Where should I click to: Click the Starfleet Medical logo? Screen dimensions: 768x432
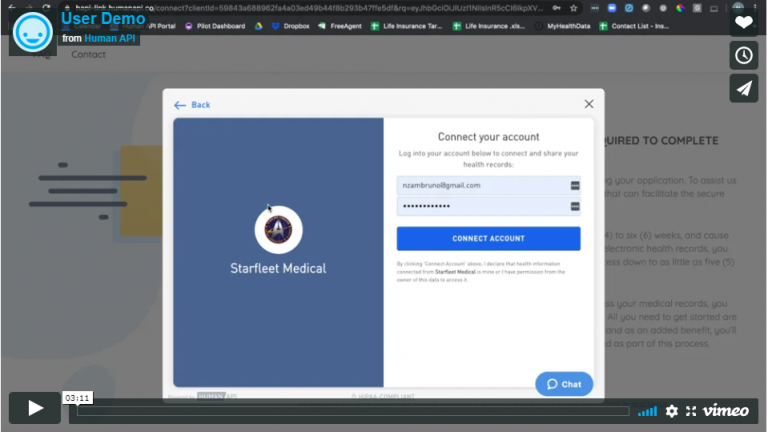coord(278,230)
